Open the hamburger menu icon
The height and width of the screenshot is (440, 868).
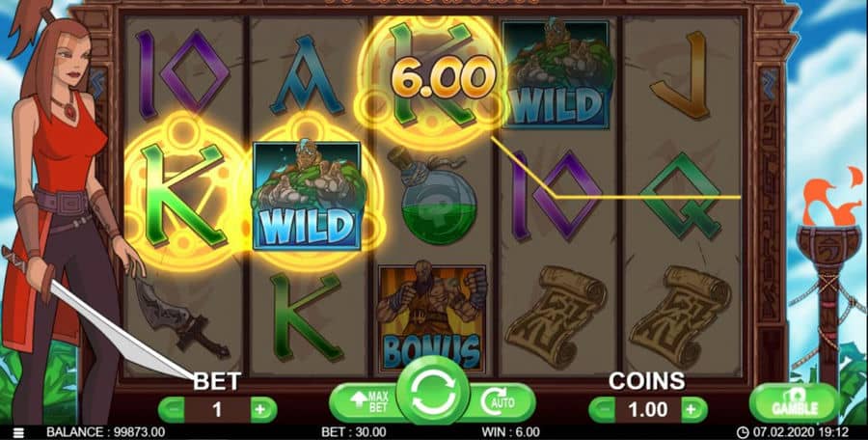(x=19, y=433)
